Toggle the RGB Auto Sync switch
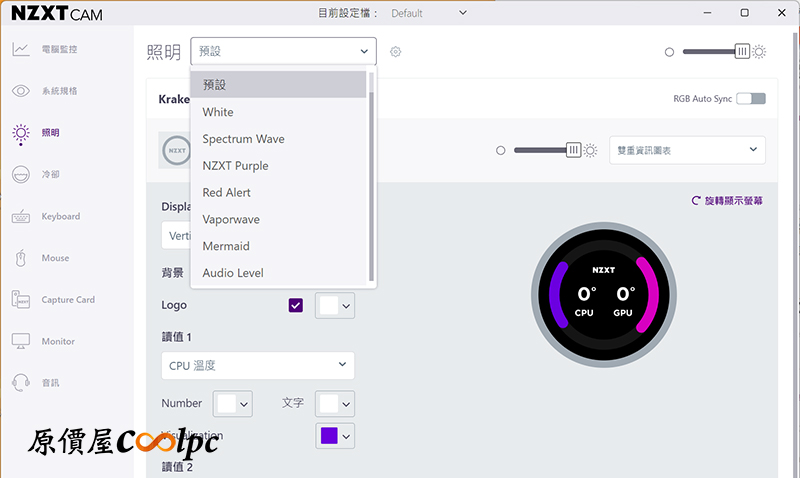This screenshot has height=478, width=800. (x=751, y=98)
